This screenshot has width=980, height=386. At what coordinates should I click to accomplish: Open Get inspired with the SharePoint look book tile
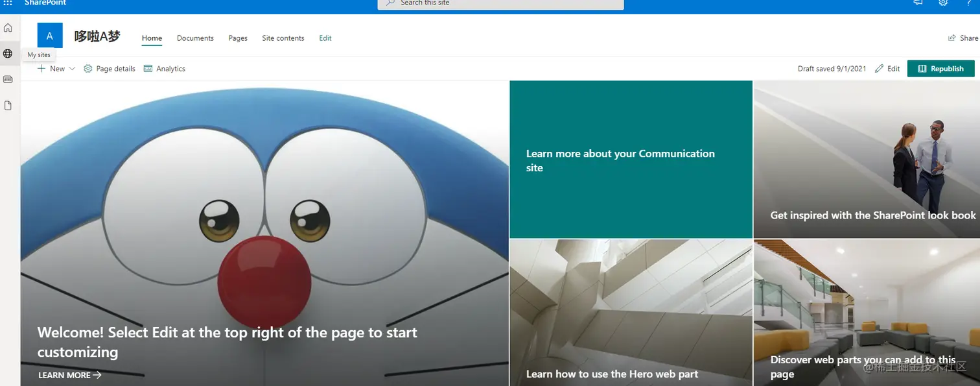(867, 160)
